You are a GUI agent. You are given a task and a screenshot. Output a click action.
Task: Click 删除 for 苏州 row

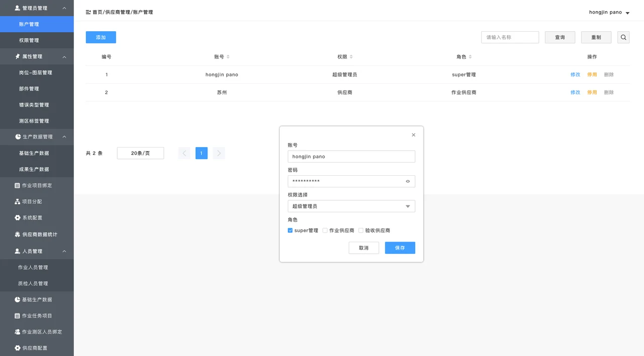(609, 92)
